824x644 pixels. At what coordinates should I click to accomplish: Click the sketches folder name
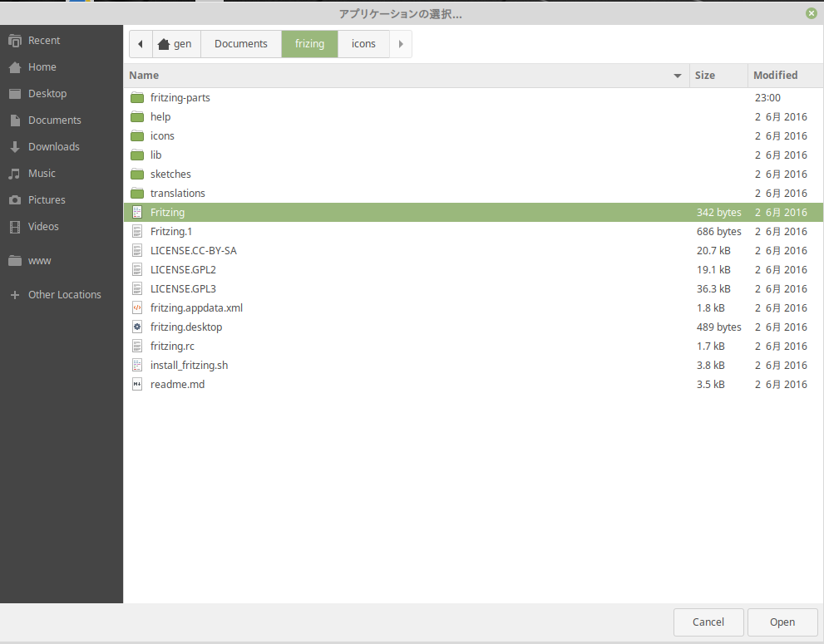(x=170, y=175)
